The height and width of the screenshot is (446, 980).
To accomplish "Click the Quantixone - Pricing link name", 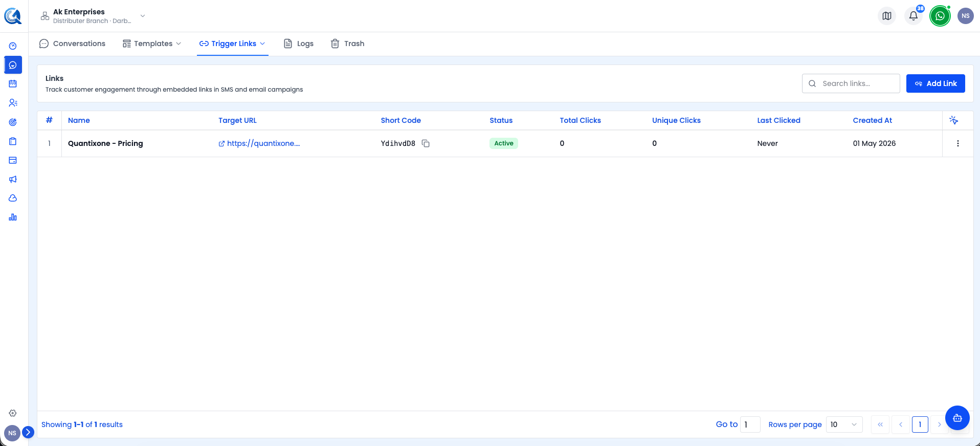I will [x=105, y=143].
